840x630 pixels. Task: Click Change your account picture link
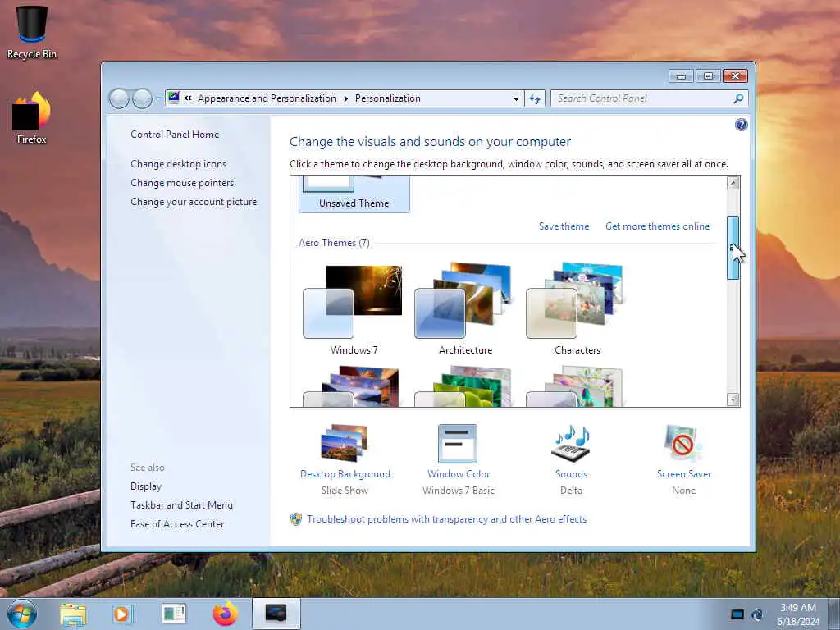194,202
